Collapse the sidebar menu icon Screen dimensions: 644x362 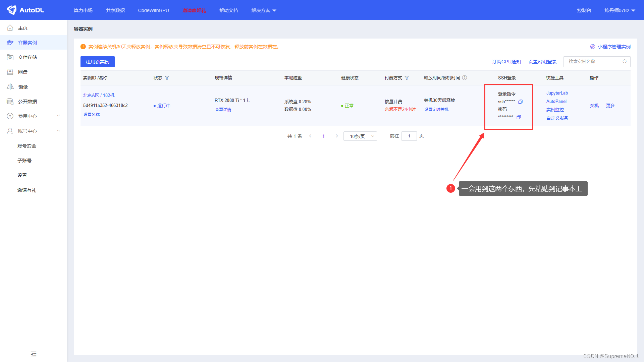click(x=34, y=354)
